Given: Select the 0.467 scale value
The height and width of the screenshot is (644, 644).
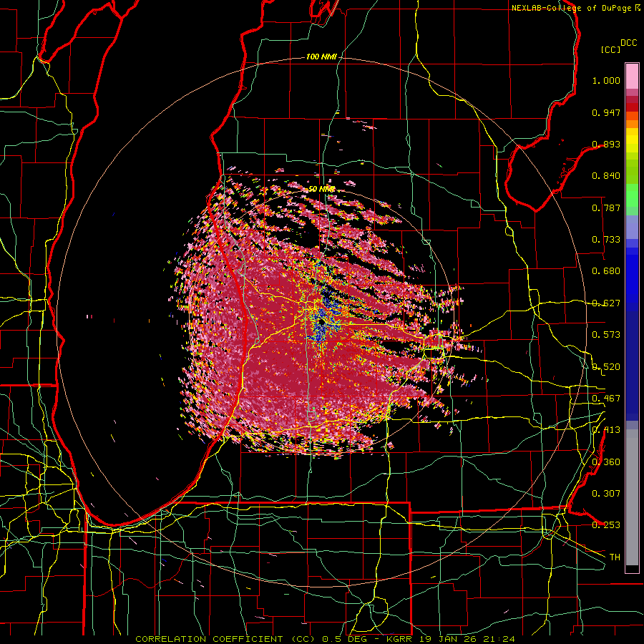Looking at the screenshot, I should [606, 398].
